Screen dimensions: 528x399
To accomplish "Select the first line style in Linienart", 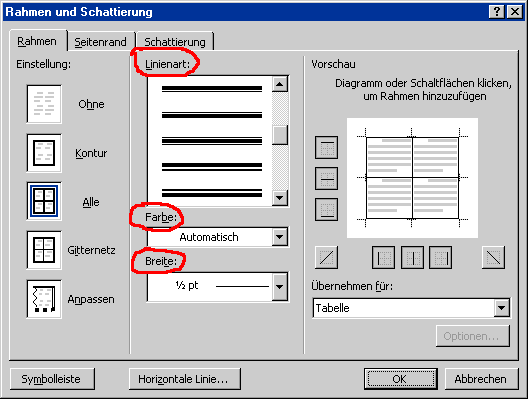I will point(212,89).
